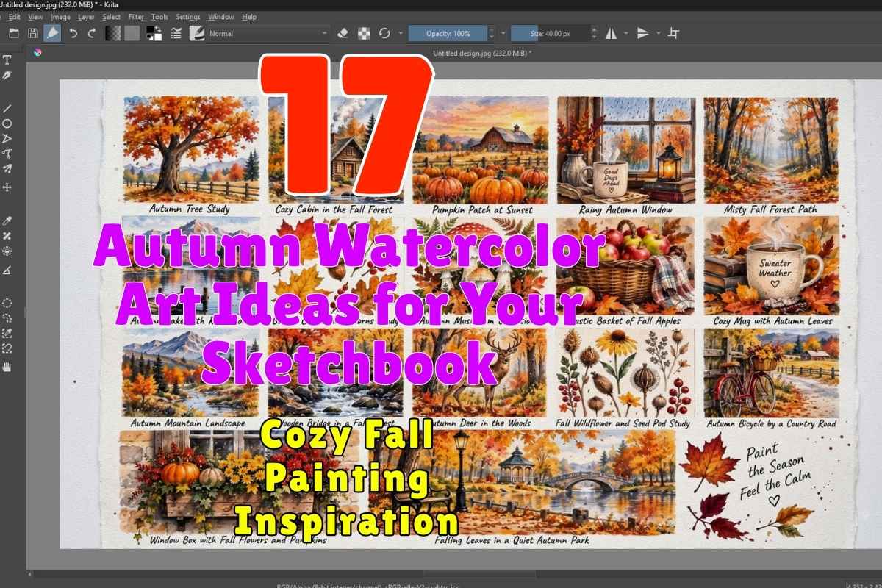Open an existing document folder icon
This screenshot has height=588, width=882.
coord(14,33)
